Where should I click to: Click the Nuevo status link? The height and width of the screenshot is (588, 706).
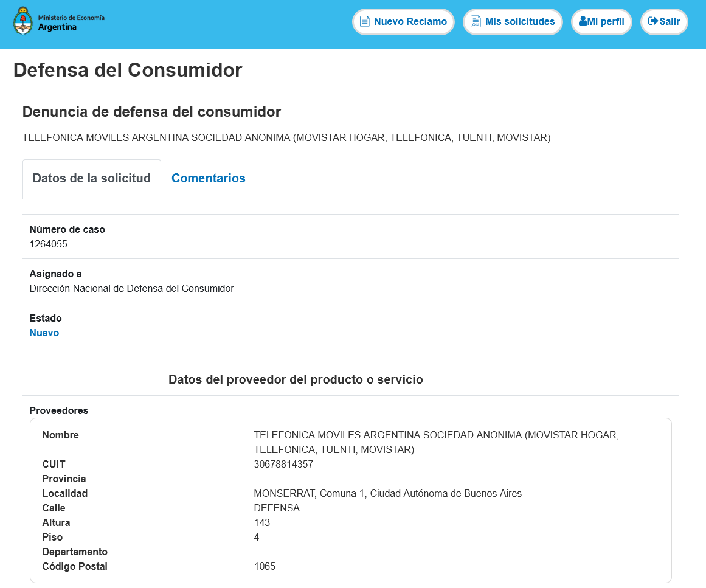[44, 333]
